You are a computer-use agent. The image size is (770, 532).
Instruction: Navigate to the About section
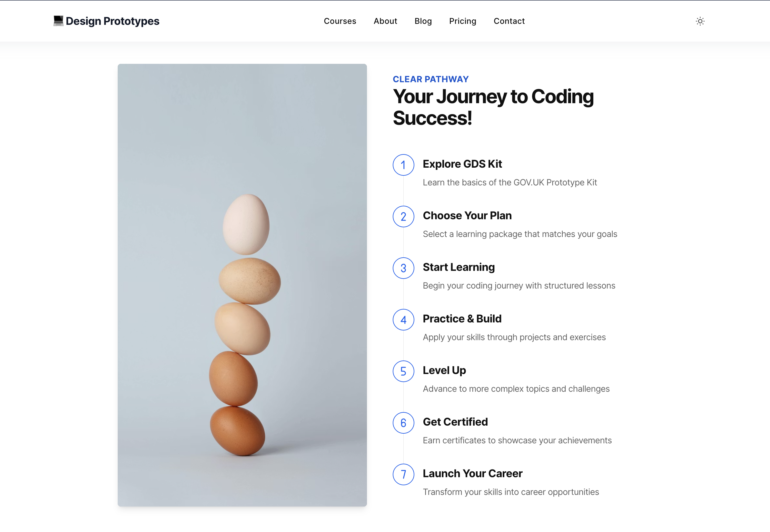click(385, 21)
